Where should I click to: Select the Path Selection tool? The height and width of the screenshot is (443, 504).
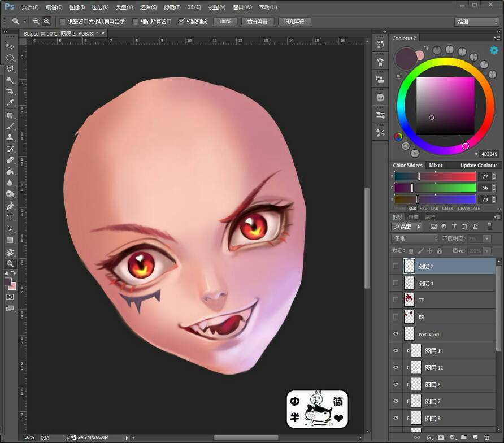click(x=10, y=229)
